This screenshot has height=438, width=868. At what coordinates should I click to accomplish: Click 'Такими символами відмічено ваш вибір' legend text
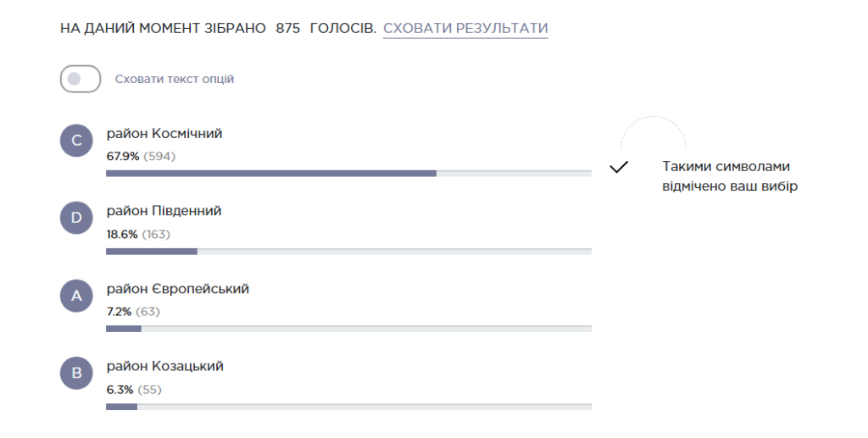pos(730,176)
